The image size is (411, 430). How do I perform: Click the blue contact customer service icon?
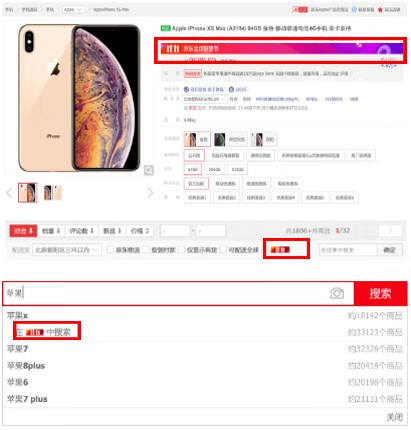(x=354, y=9)
